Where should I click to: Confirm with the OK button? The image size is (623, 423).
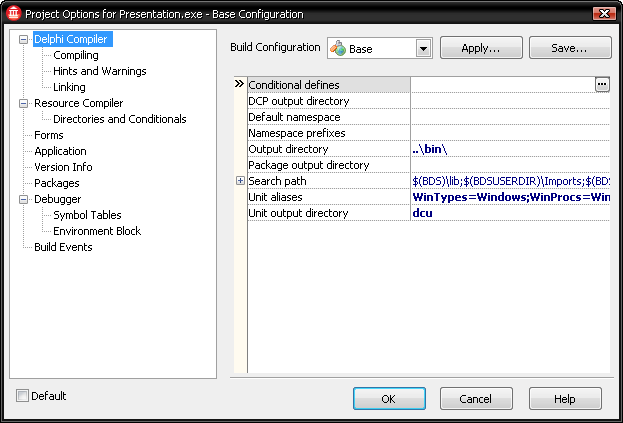click(389, 398)
